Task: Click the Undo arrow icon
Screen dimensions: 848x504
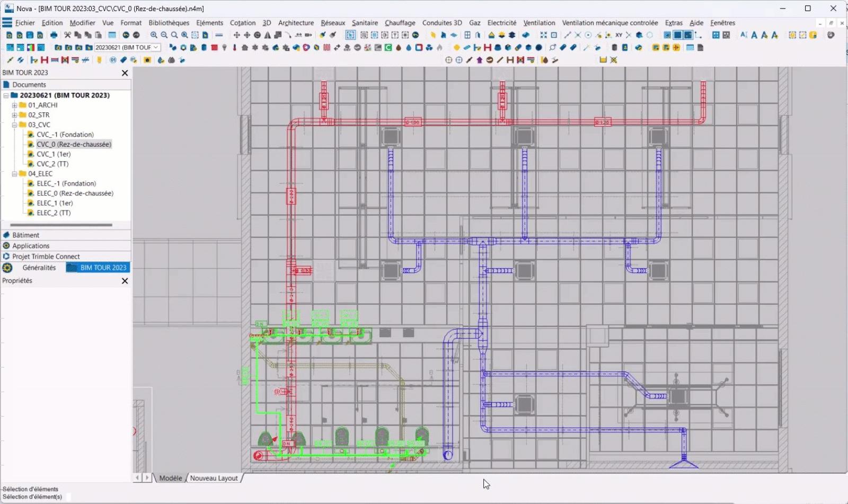Action: [x=126, y=35]
